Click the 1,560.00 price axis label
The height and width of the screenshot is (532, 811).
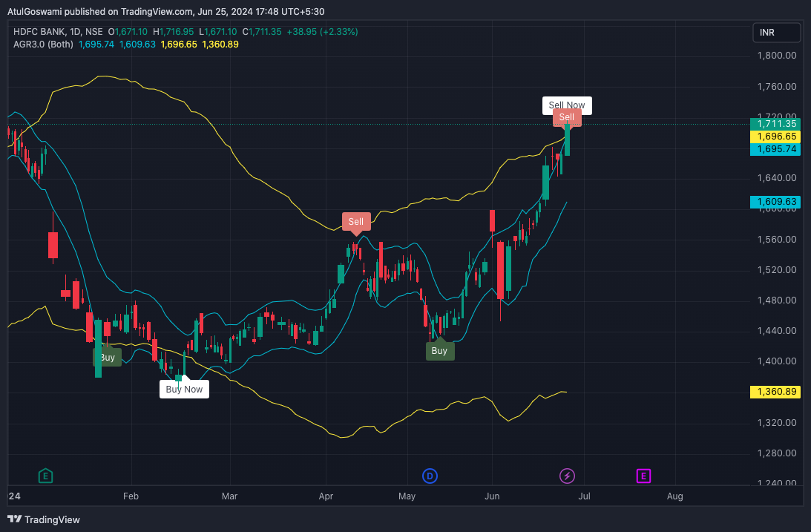[776, 240]
